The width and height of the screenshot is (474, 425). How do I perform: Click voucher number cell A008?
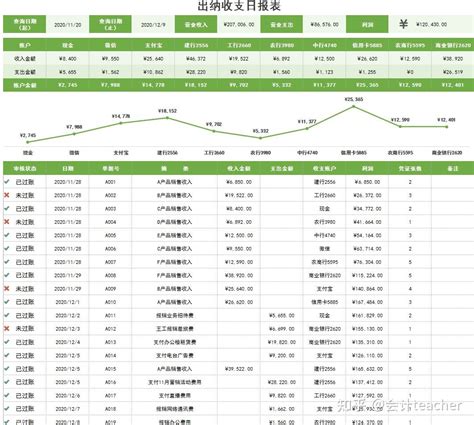coord(110,275)
